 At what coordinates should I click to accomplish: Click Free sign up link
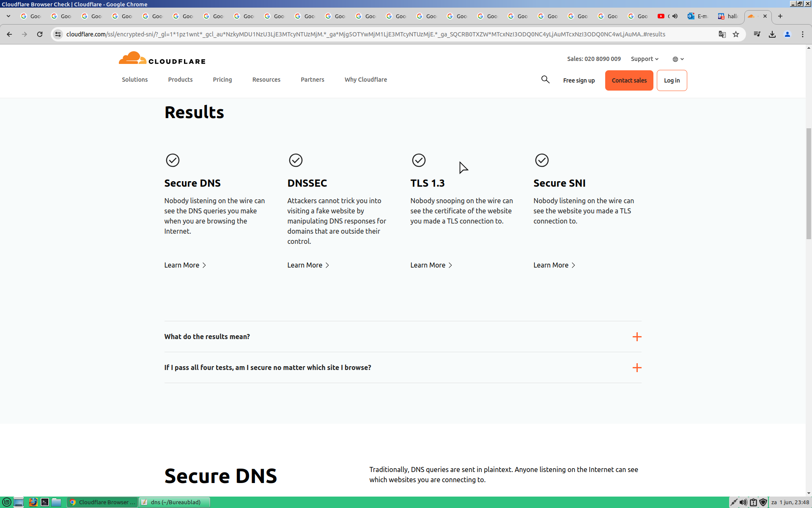[579, 80]
